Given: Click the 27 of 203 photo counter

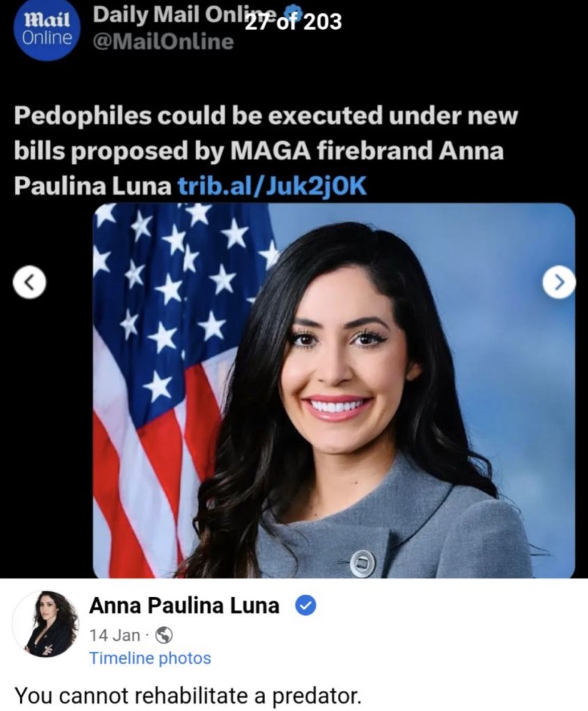Looking at the screenshot, I should (293, 22).
